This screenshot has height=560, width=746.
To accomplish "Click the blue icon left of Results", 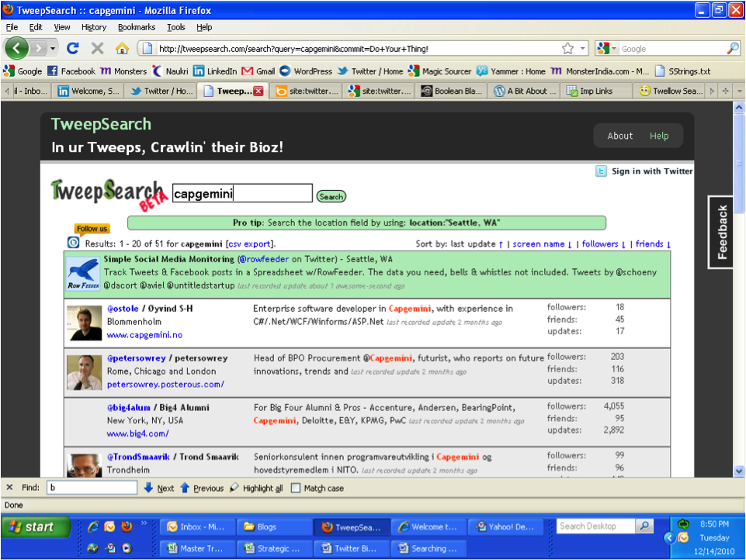I will point(73,243).
